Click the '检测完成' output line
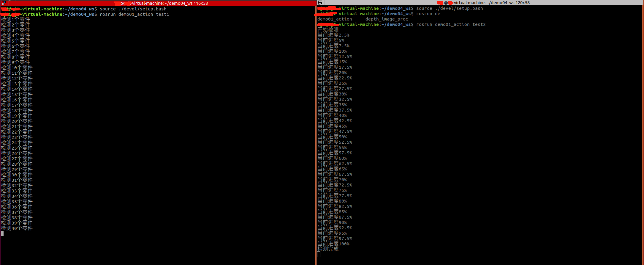Screen dimensions: 644x265 [328, 249]
